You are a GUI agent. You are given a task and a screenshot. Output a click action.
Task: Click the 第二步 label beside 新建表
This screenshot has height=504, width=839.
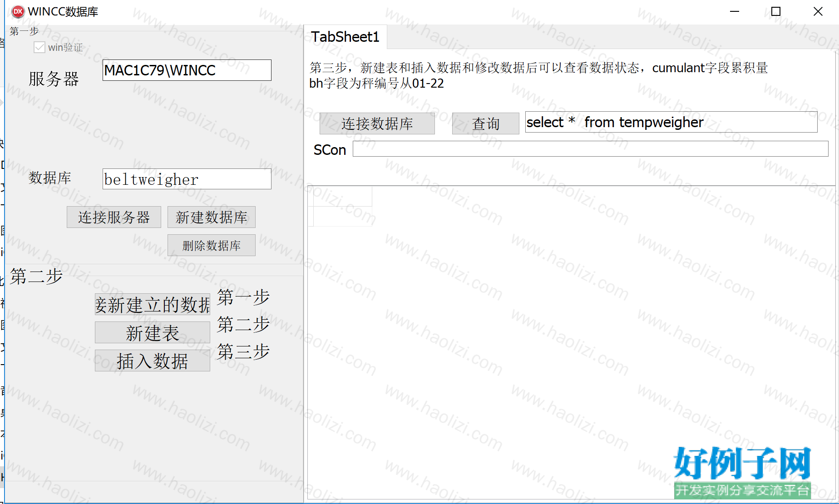(243, 325)
